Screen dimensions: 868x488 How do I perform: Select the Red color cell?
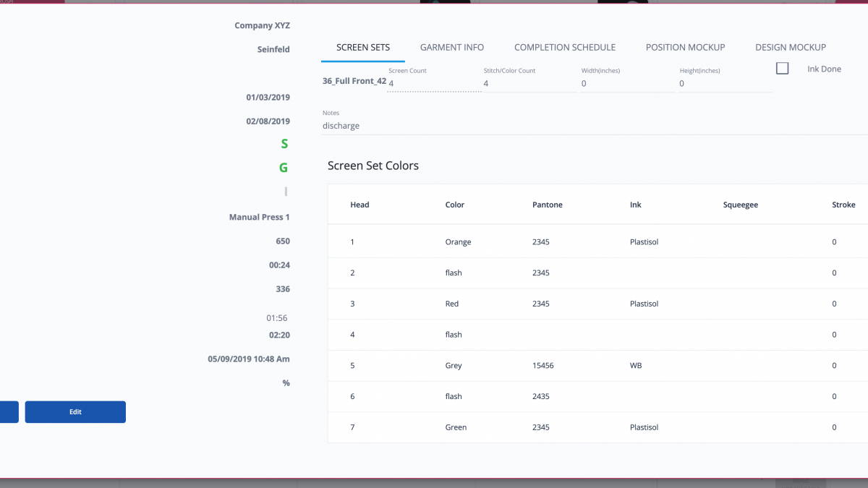pyautogui.click(x=452, y=304)
